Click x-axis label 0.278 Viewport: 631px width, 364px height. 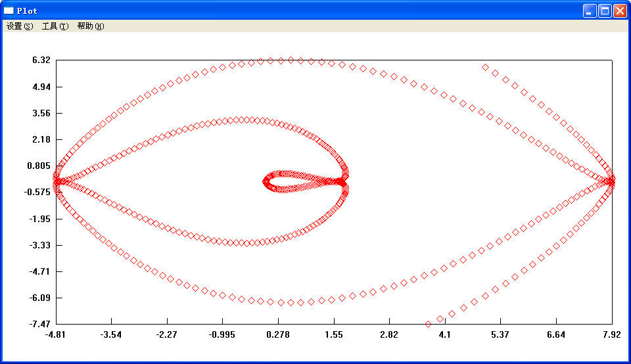coord(277,334)
